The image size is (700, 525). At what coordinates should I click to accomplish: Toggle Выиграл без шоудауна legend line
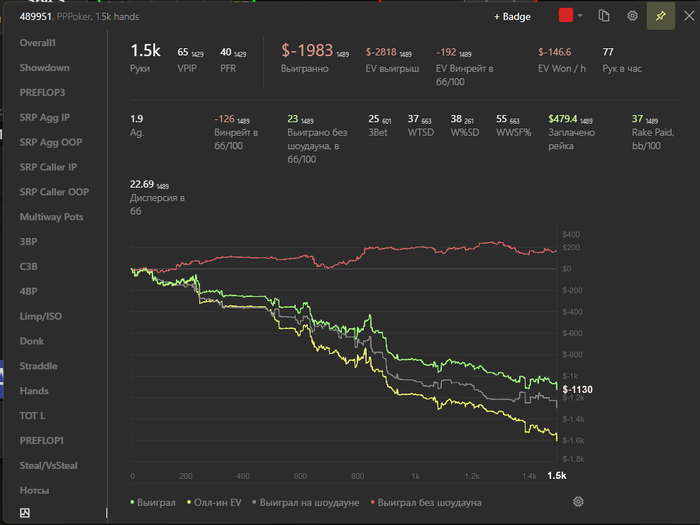(x=426, y=502)
